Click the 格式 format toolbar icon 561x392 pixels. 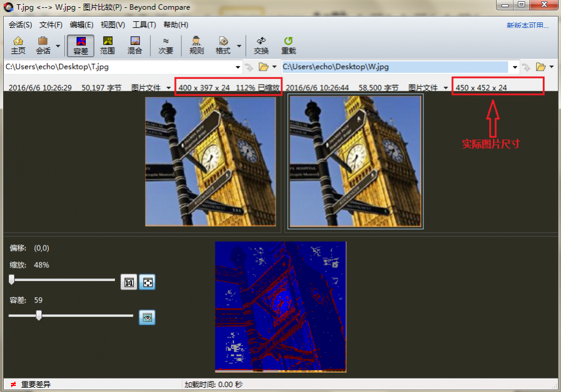[223, 46]
